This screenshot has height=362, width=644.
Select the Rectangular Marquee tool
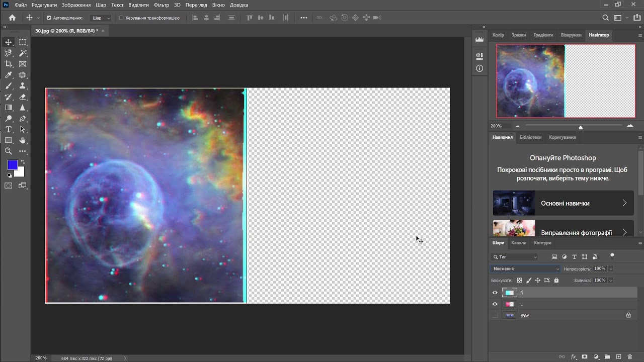point(23,42)
